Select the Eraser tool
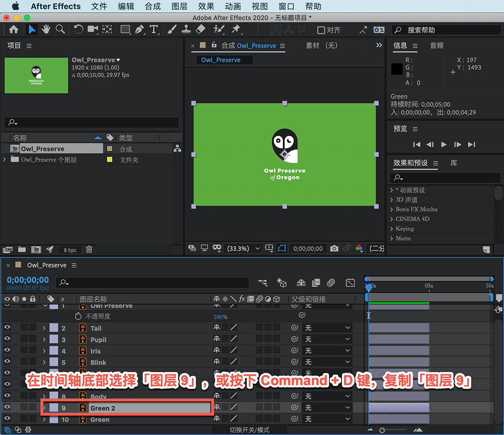The height and width of the screenshot is (435, 504). (x=201, y=29)
